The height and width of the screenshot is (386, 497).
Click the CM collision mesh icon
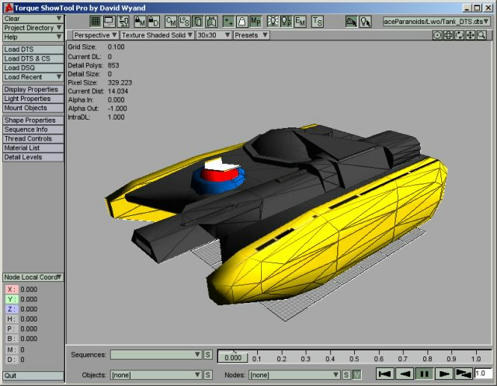pyautogui.click(x=171, y=21)
